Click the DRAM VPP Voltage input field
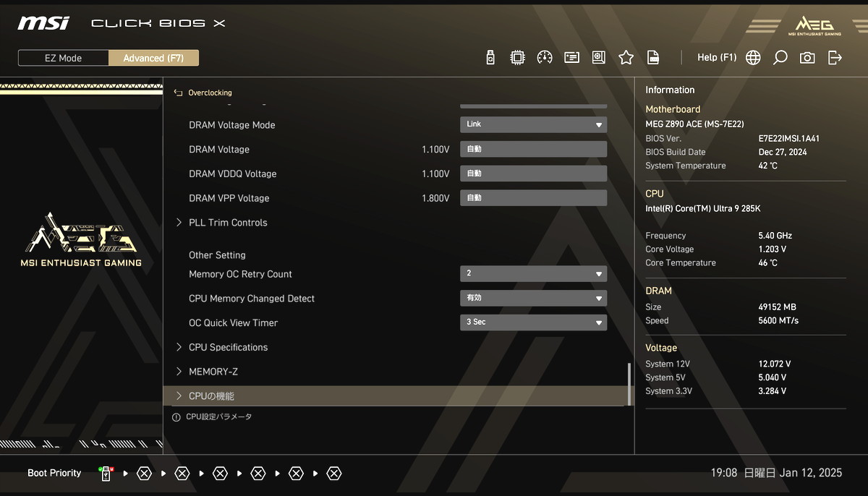The image size is (868, 496). click(x=534, y=198)
